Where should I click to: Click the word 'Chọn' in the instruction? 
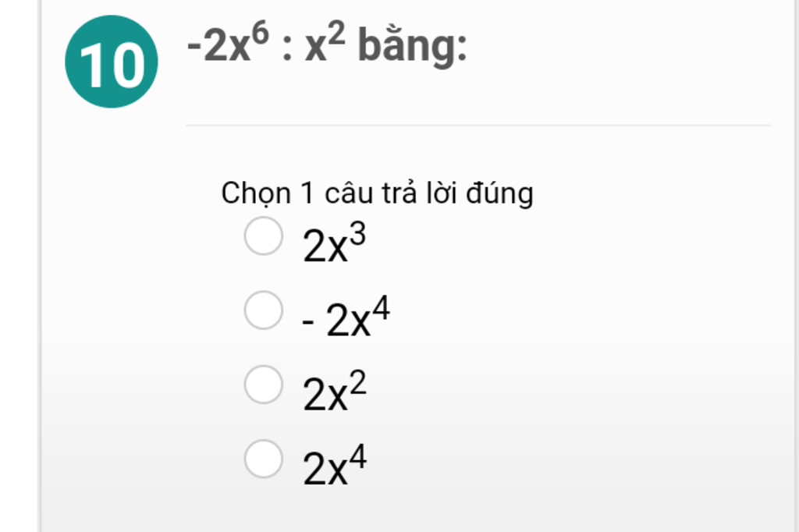point(256,194)
